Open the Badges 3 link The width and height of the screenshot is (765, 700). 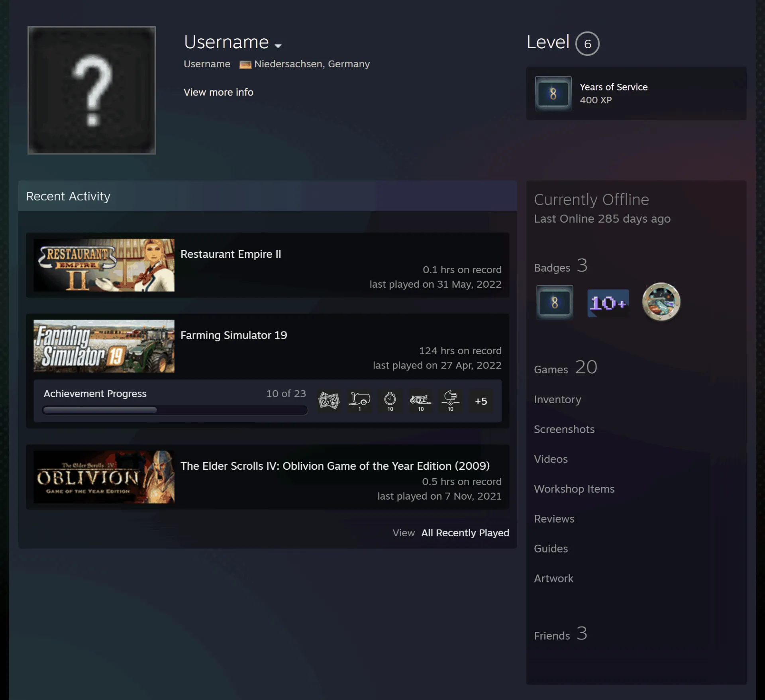tap(561, 266)
